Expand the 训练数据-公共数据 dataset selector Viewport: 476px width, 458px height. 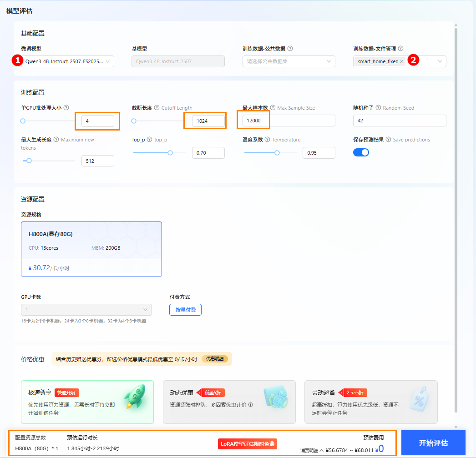289,61
